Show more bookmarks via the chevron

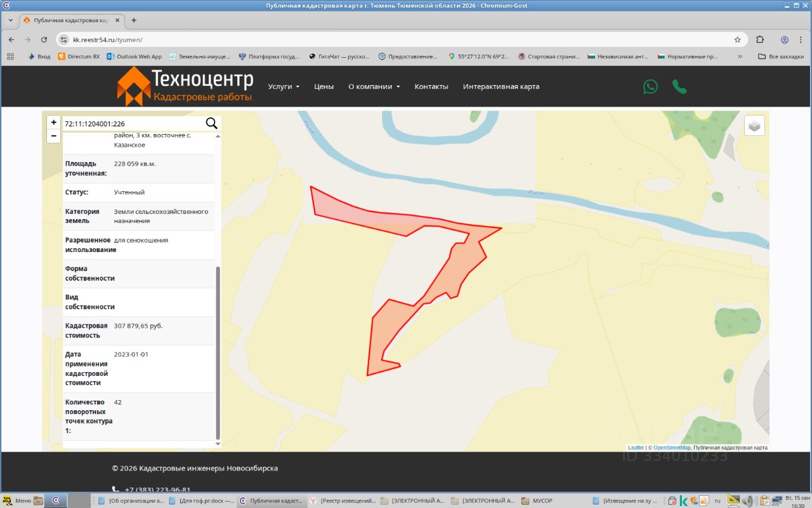pos(740,57)
